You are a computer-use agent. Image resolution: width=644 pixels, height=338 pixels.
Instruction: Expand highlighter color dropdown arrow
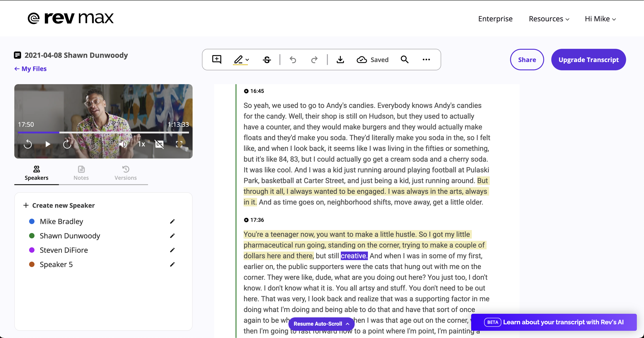(247, 60)
